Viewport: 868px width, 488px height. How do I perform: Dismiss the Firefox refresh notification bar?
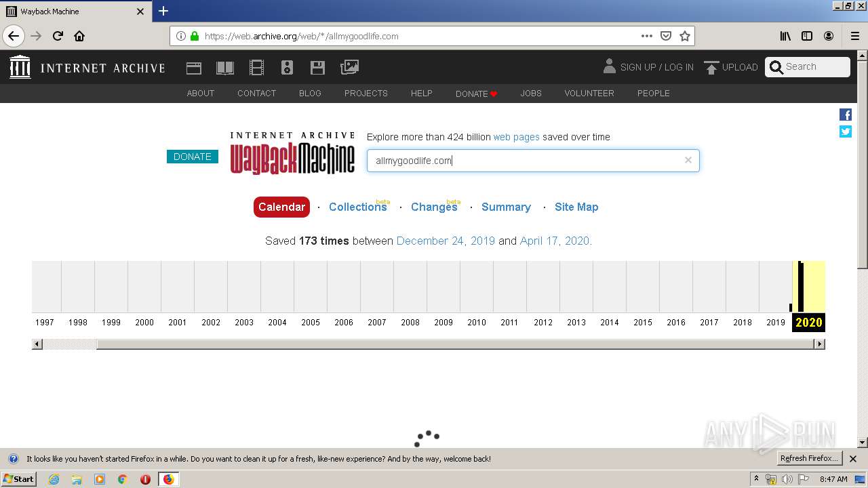pyautogui.click(x=853, y=459)
